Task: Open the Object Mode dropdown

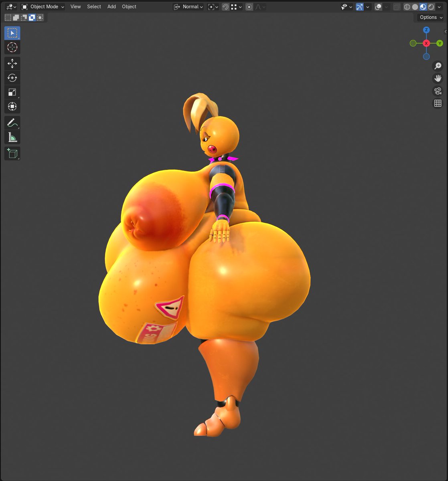Action: (x=43, y=7)
